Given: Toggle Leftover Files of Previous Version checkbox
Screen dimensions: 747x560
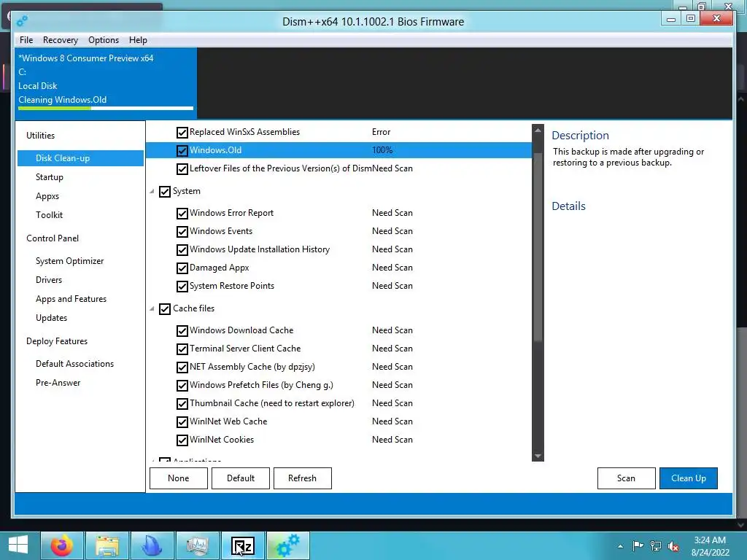Looking at the screenshot, I should click(182, 168).
